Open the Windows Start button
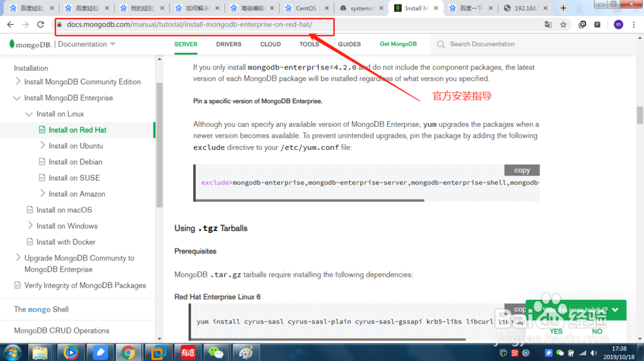Screen dimensions: 644x361 tap(12, 353)
